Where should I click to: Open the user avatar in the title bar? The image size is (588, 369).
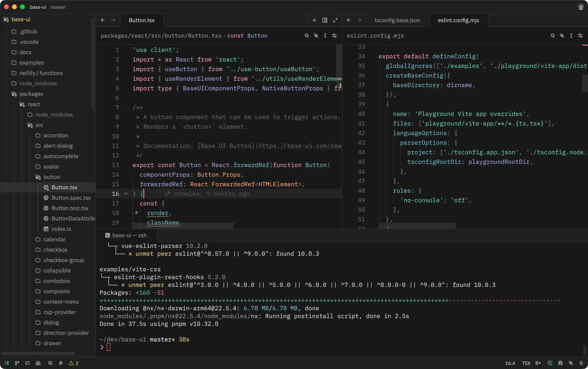click(x=580, y=7)
